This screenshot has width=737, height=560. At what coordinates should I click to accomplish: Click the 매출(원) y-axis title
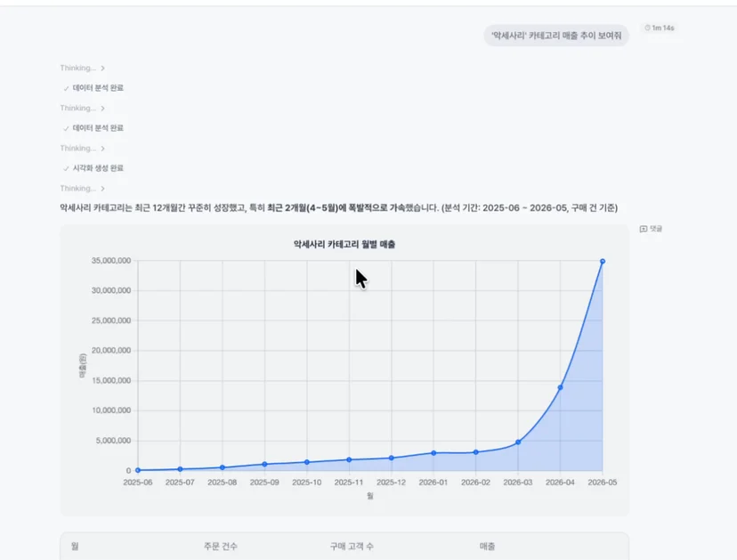83,366
